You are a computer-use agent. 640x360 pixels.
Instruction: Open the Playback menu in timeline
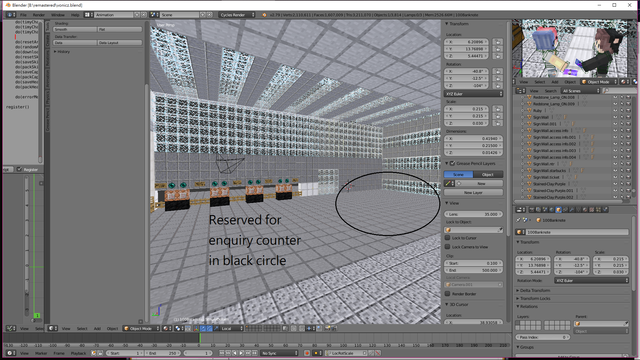[x=78, y=353]
